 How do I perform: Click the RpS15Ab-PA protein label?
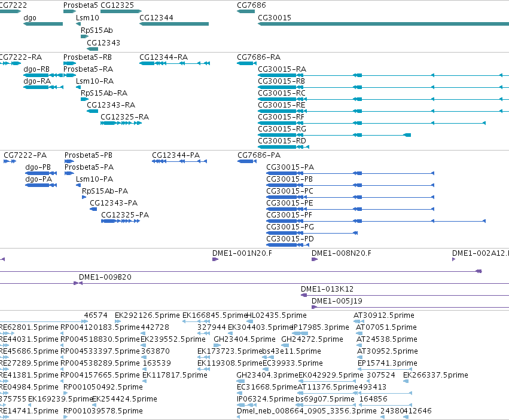(x=105, y=191)
